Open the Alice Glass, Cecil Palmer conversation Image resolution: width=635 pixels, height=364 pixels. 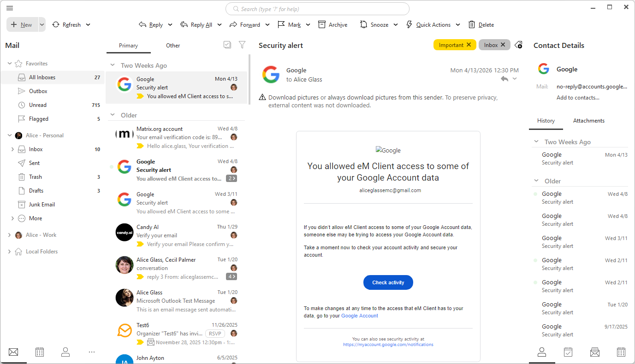click(178, 268)
